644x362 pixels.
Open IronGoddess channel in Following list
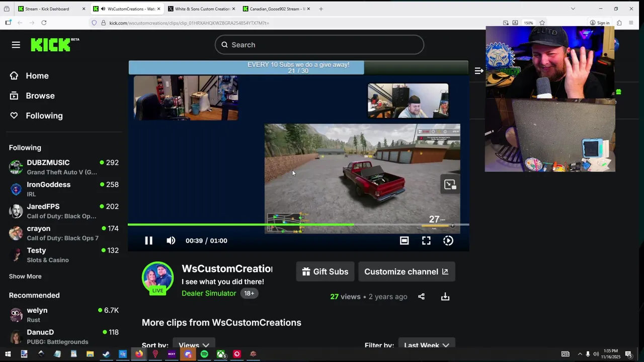(64, 189)
